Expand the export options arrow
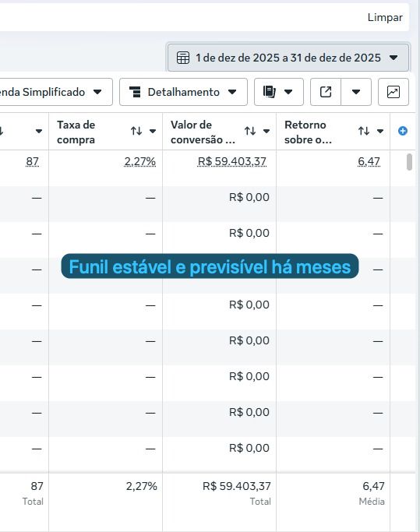Viewport: 420px width, 532px height. click(x=356, y=92)
